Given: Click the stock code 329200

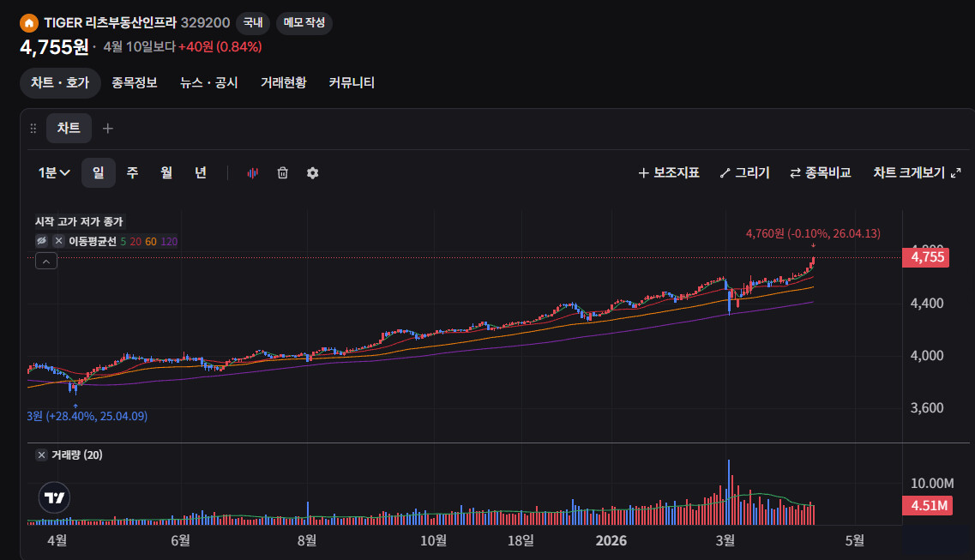Looking at the screenshot, I should (205, 23).
